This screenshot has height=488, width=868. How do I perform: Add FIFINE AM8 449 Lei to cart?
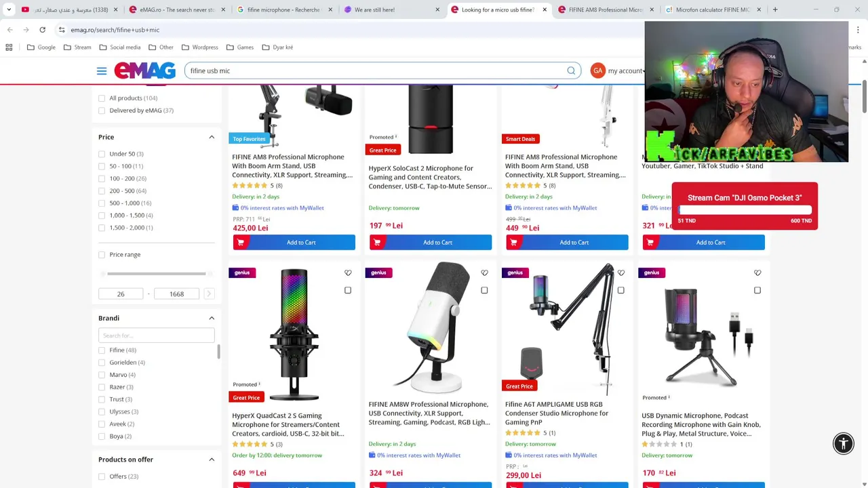click(x=567, y=242)
